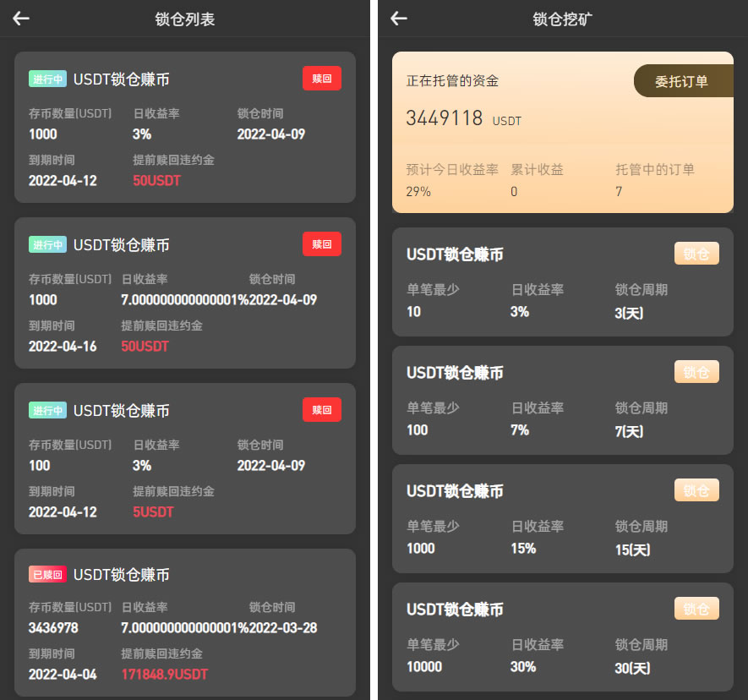Tap the 已赎回 badge on the redeemed order
748x700 pixels.
coord(46,574)
